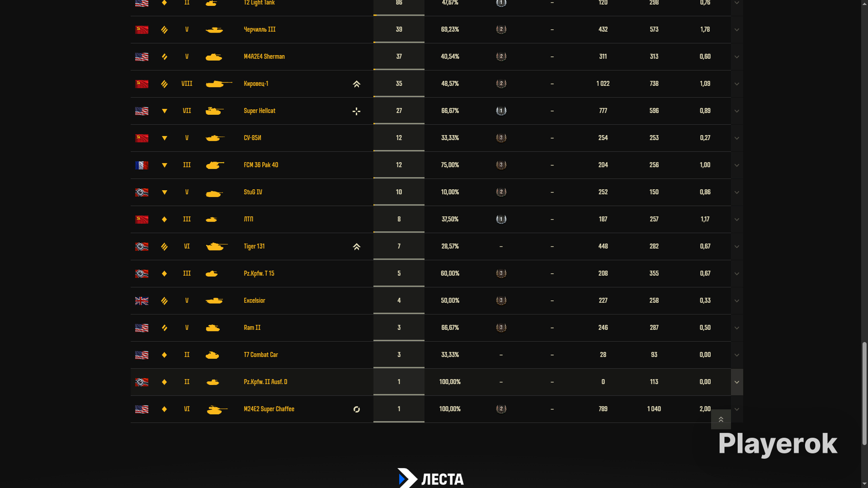Click the Леста logo in the footer
868x488 pixels.
click(x=430, y=478)
